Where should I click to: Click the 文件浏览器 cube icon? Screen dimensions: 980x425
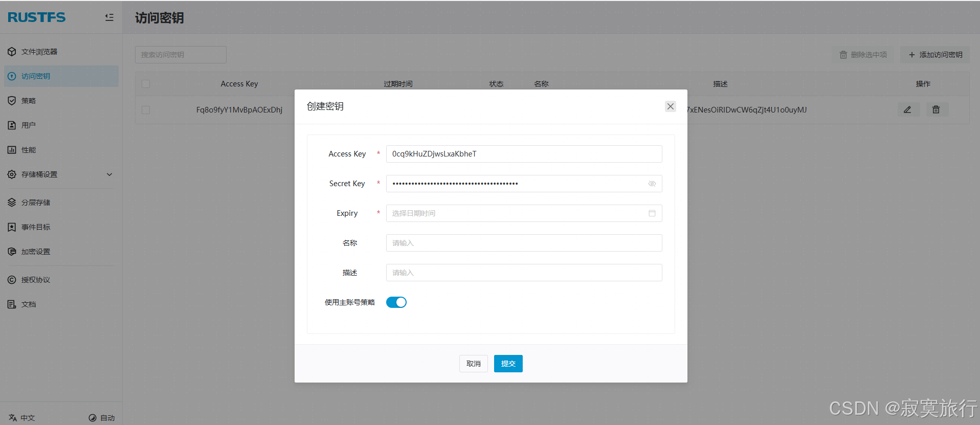tap(12, 52)
